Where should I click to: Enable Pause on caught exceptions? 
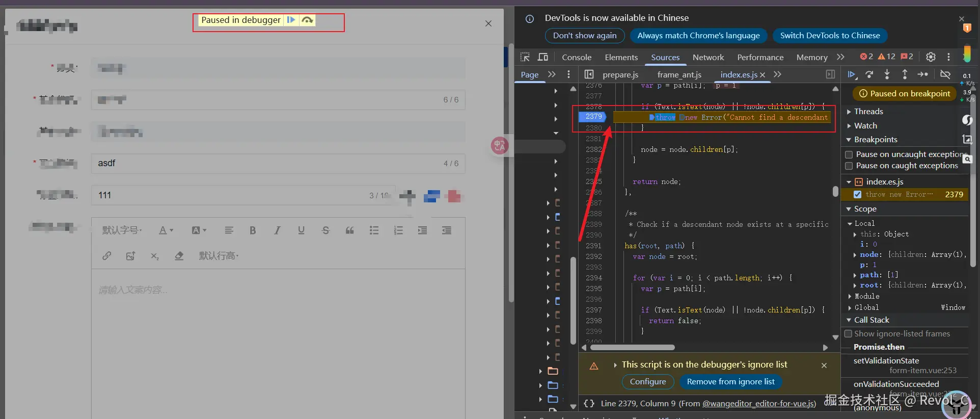click(849, 166)
